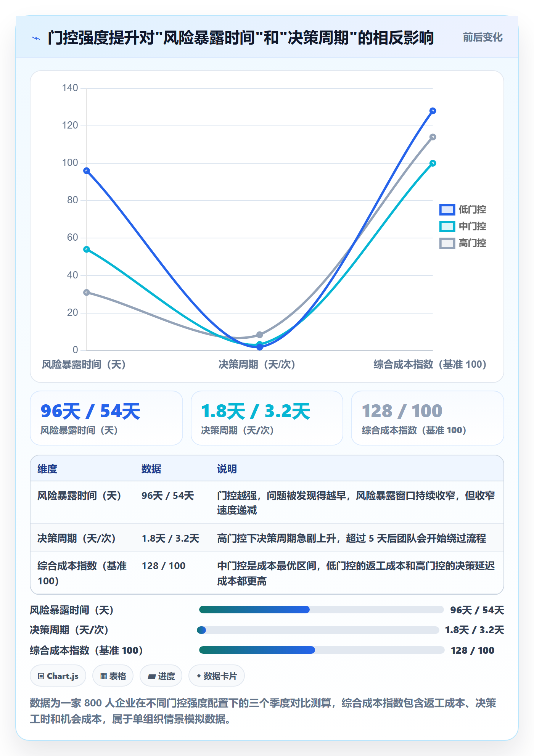Image resolution: width=534 pixels, height=756 pixels.
Task: Click the 综合成本指数（基准 100）x-axis label
Action: 430,364
